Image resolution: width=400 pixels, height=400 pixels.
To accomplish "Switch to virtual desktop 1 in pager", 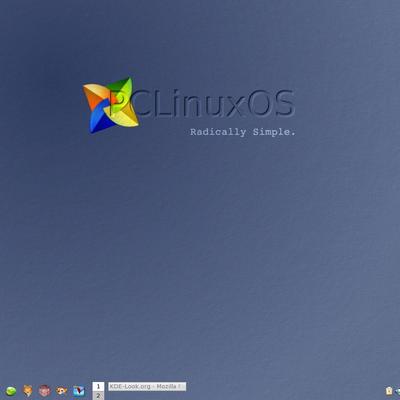I will [98, 386].
